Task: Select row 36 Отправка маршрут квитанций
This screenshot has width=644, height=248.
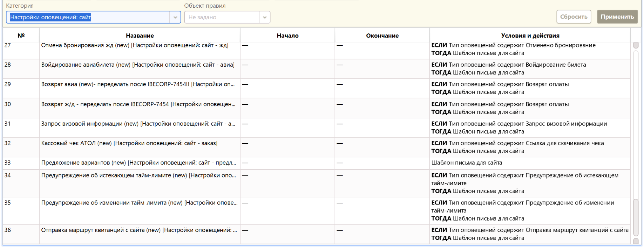Action: (139, 230)
